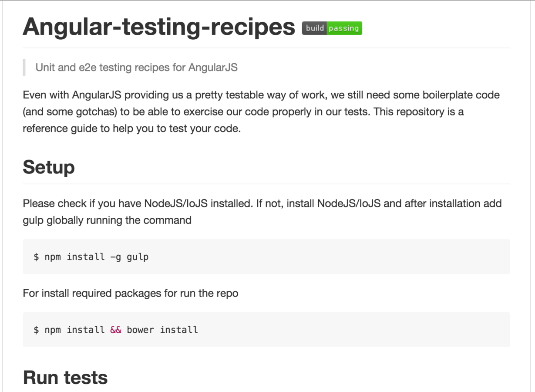
Task: Click the Angular-testing-recipes title heading
Action: [x=159, y=27]
